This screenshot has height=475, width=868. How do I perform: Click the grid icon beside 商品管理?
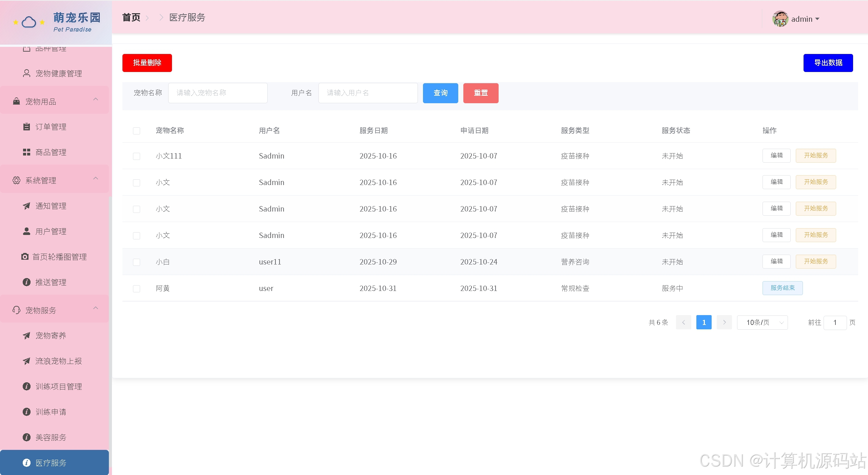click(x=26, y=152)
